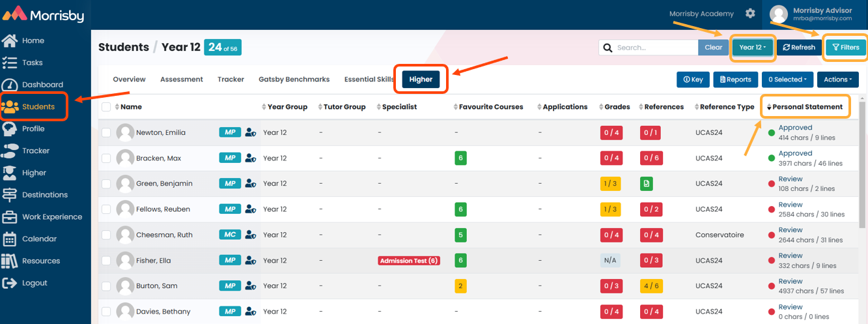Select checkbox for Davies, Bethany
This screenshot has width=868, height=324.
[x=106, y=312]
